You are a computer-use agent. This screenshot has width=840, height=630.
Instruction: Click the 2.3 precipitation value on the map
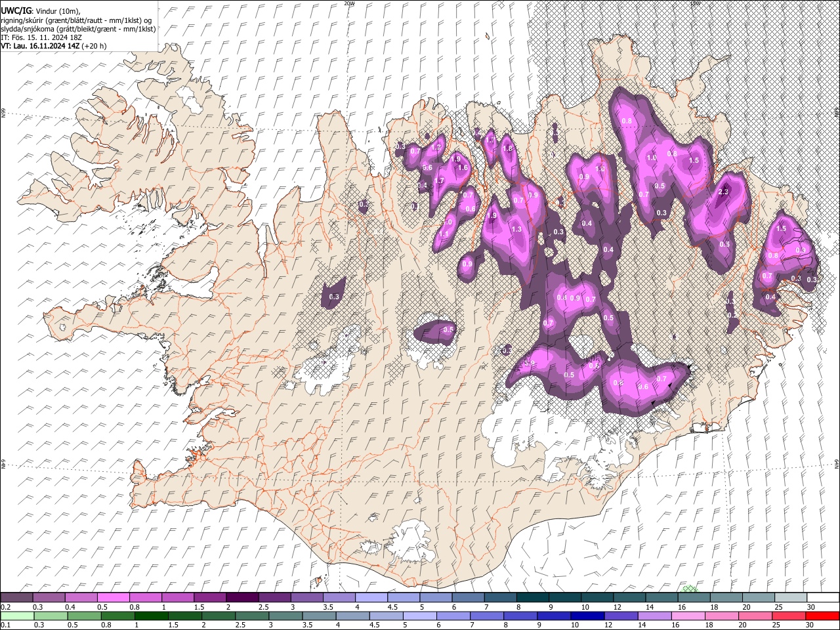coord(724,192)
